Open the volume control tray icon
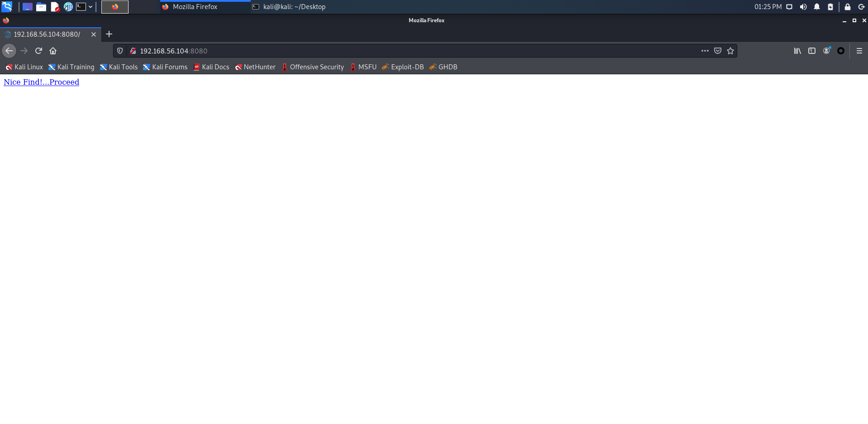Viewport: 868px width, 424px height. click(x=803, y=7)
